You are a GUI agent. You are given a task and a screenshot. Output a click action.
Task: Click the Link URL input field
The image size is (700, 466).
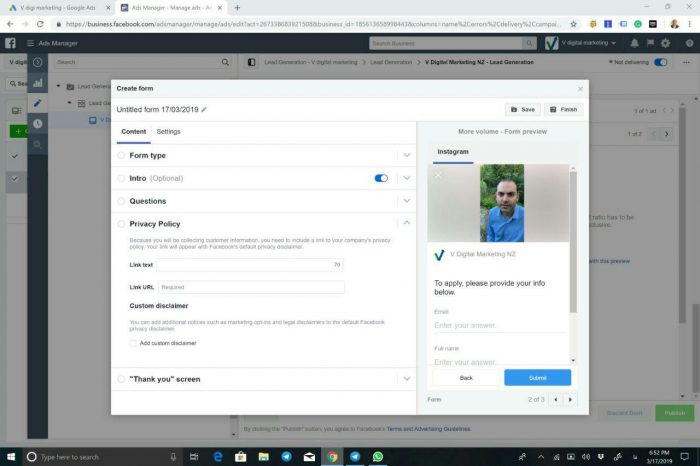pos(250,287)
